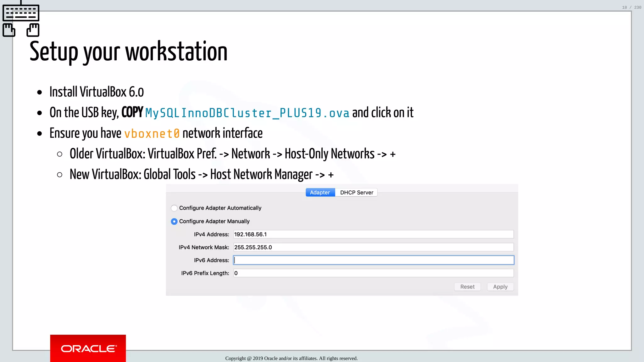Click the Reset button
The height and width of the screenshot is (362, 644).
pos(467,287)
